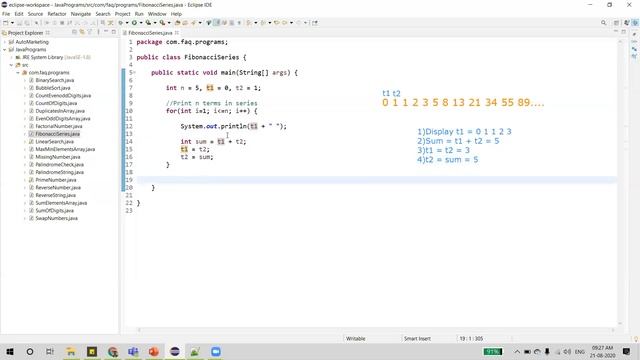This screenshot has width=640, height=360.
Task: Open the Source menu
Action: click(35, 14)
